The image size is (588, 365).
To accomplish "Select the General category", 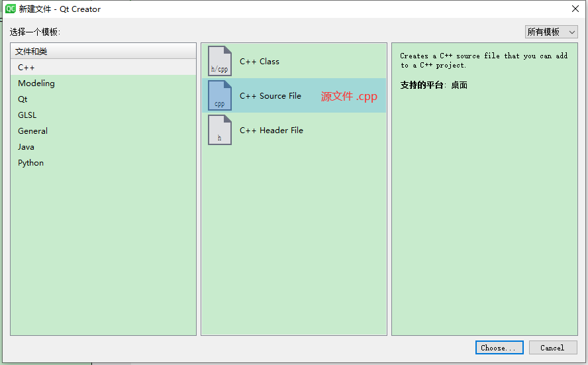I will click(x=103, y=131).
